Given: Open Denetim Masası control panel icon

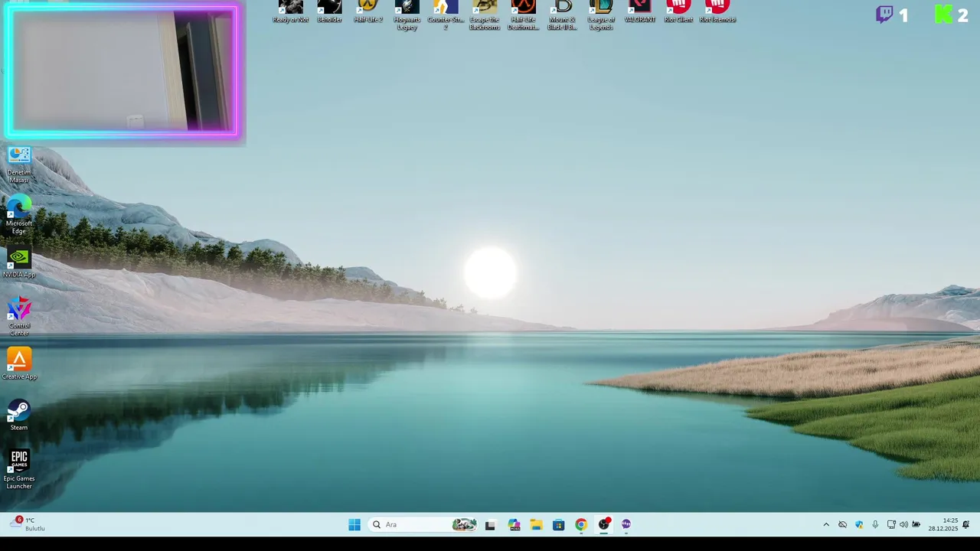Looking at the screenshot, I should (19, 164).
